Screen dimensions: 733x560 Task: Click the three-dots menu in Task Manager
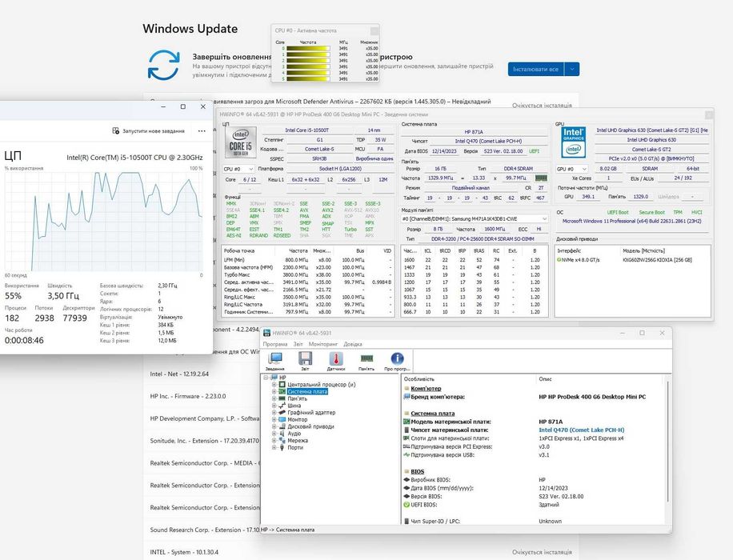click(x=202, y=131)
